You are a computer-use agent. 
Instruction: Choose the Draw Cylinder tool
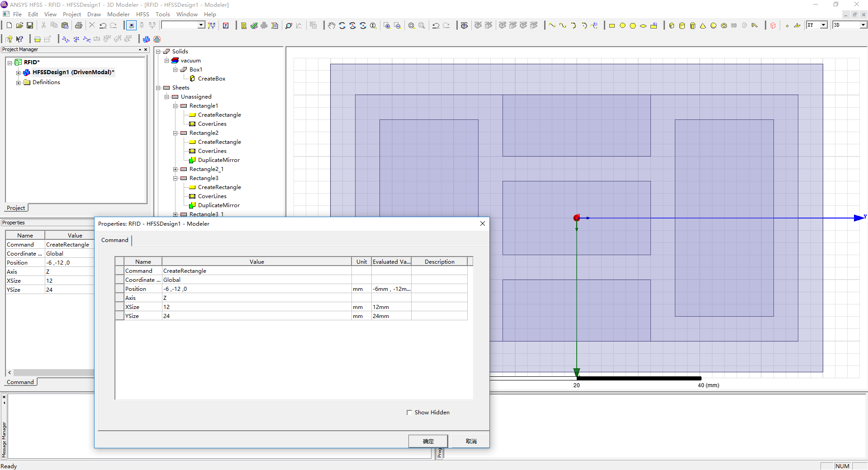tap(682, 26)
